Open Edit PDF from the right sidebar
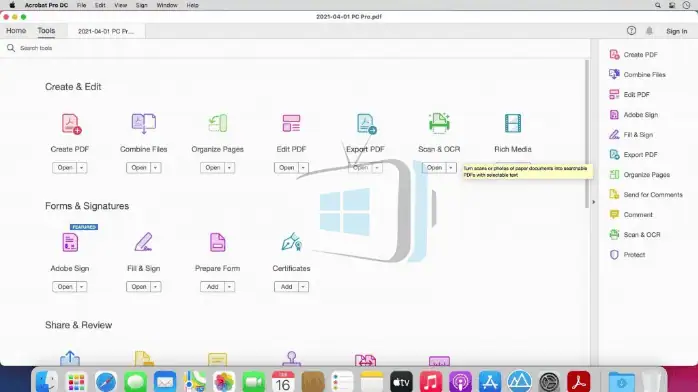The height and width of the screenshot is (392, 698). (x=629, y=94)
